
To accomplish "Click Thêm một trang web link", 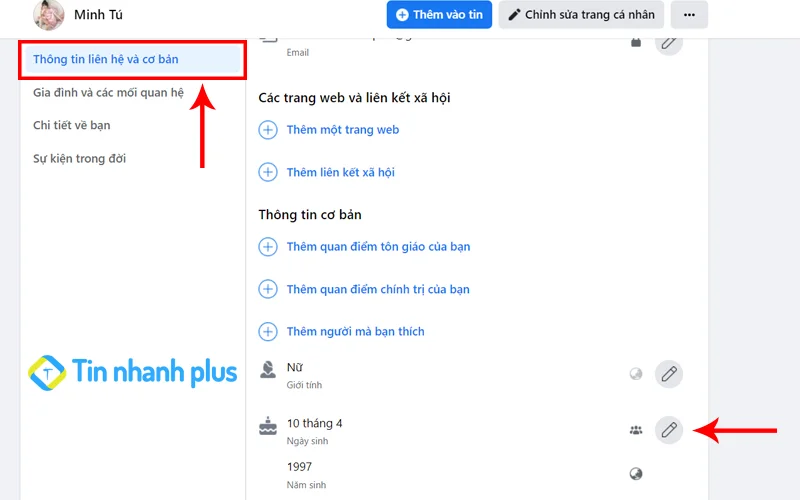I will coord(343,130).
